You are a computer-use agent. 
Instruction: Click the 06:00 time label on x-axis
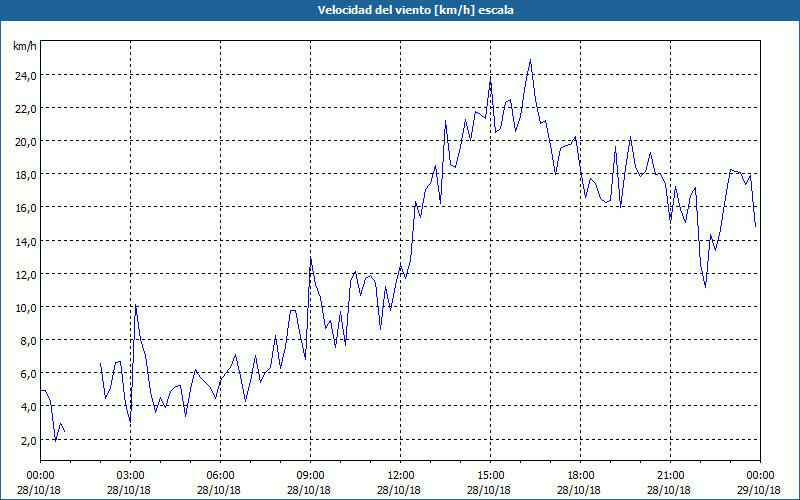[x=220, y=476]
